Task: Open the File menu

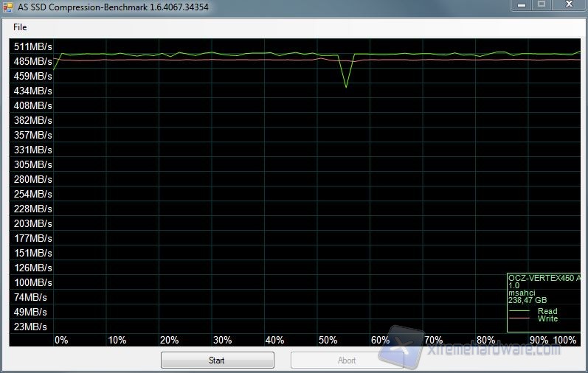Action: 20,27
